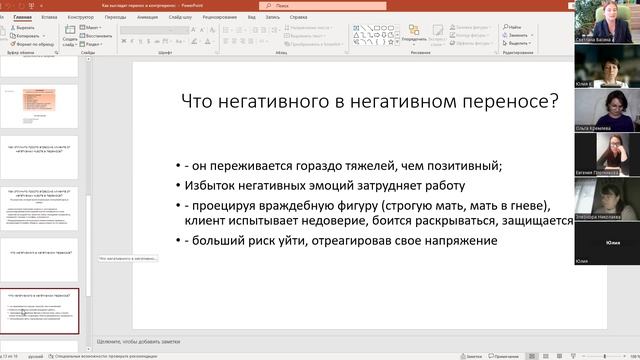The width and height of the screenshot is (640, 360).
Task: Increase font size icon
Action: (193, 30)
